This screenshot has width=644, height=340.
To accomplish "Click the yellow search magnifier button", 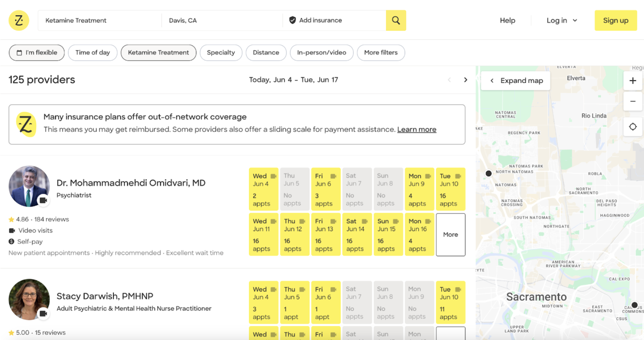I will [x=396, y=20].
